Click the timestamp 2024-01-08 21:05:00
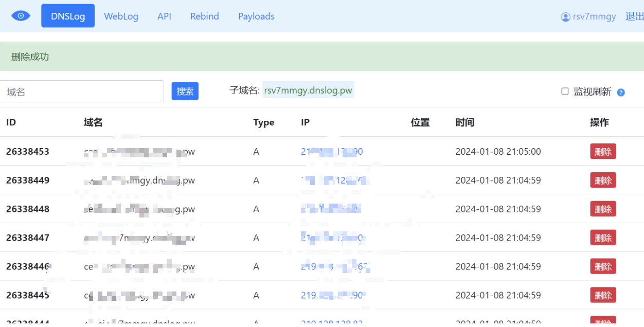This screenshot has height=327, width=644. click(x=498, y=152)
